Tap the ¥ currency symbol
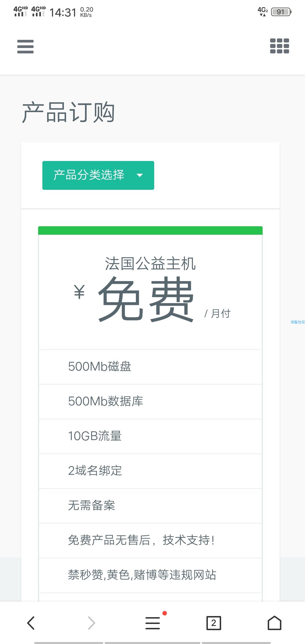 point(79,292)
